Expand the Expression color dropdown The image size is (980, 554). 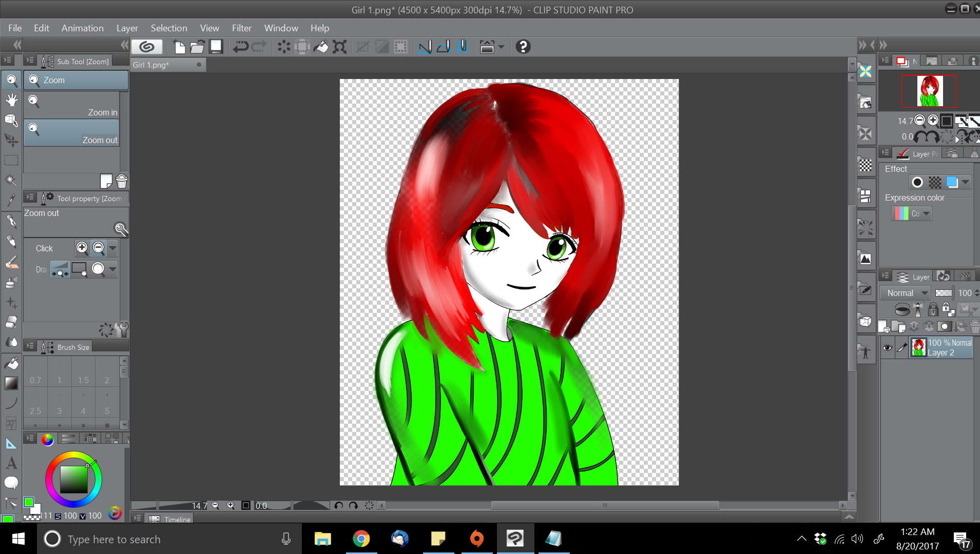click(x=926, y=213)
